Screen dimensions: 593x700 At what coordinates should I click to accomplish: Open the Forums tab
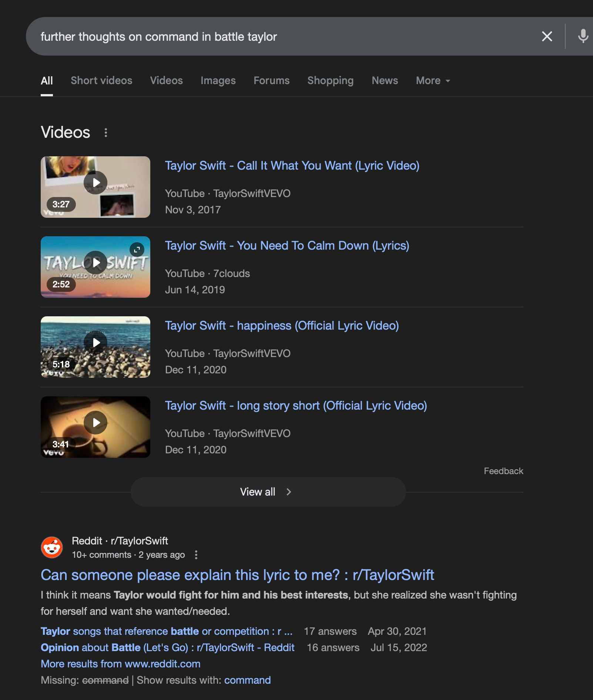pyautogui.click(x=271, y=81)
